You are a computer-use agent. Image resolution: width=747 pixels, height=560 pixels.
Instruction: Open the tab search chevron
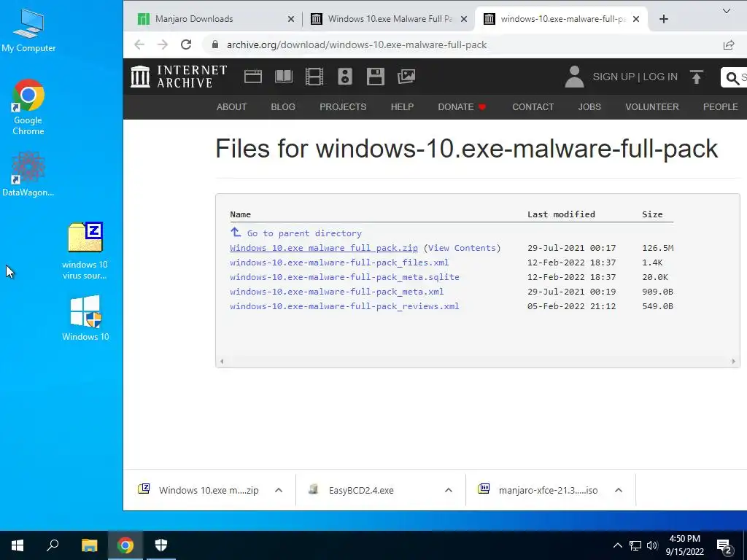pyautogui.click(x=726, y=11)
